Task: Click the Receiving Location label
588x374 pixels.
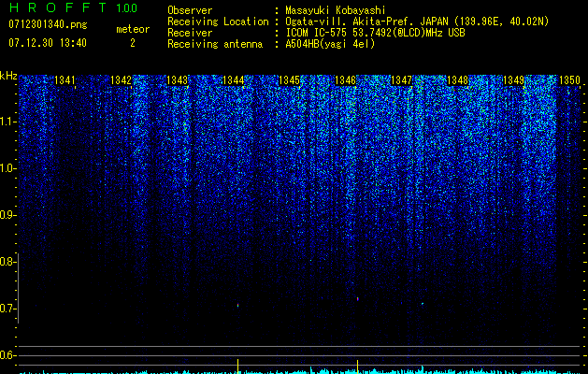Action: 218,22
